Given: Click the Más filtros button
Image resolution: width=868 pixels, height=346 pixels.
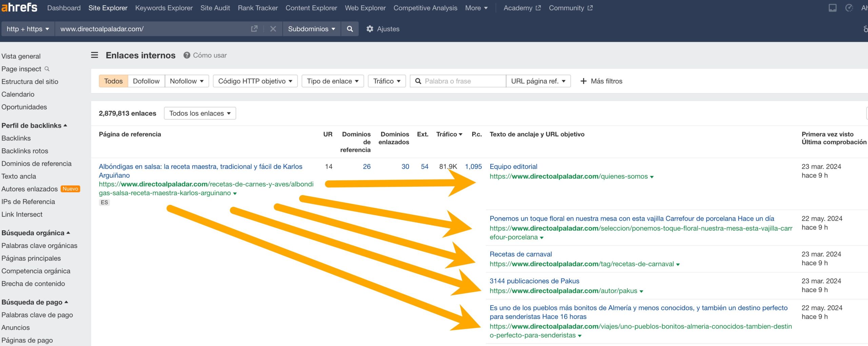Looking at the screenshot, I should point(601,81).
